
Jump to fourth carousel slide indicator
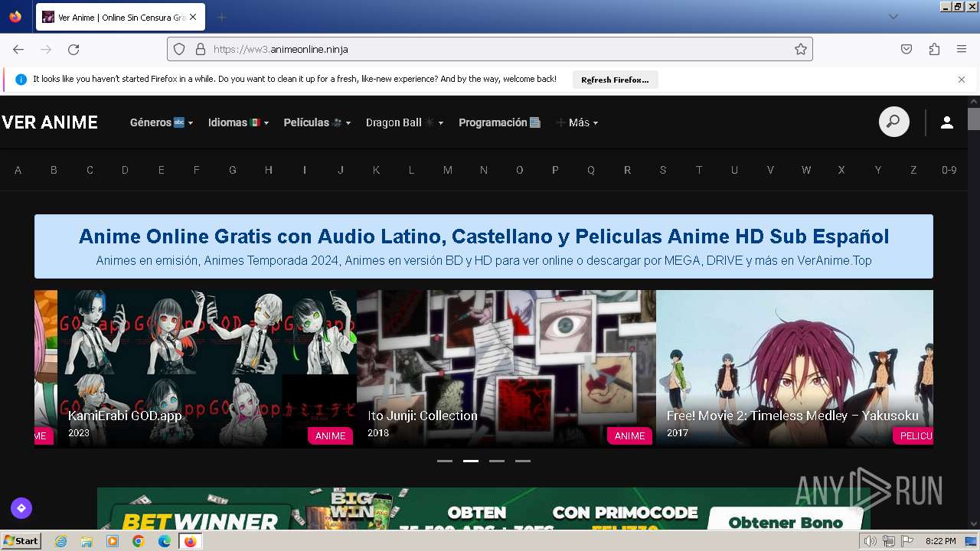(x=523, y=461)
